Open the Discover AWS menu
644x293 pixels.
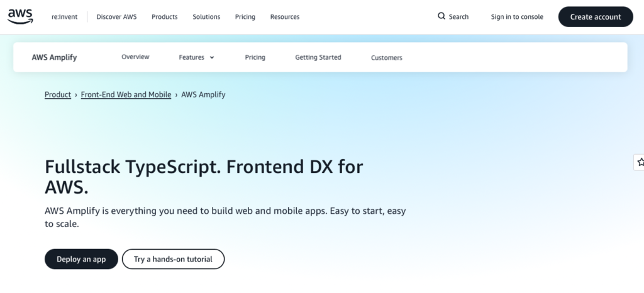tap(116, 17)
